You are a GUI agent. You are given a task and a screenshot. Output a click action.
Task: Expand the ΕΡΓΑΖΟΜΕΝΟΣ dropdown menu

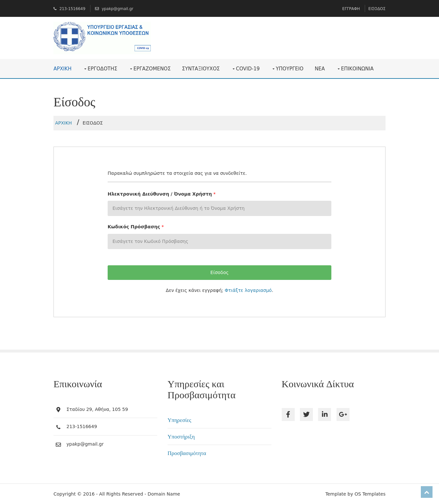click(x=150, y=69)
